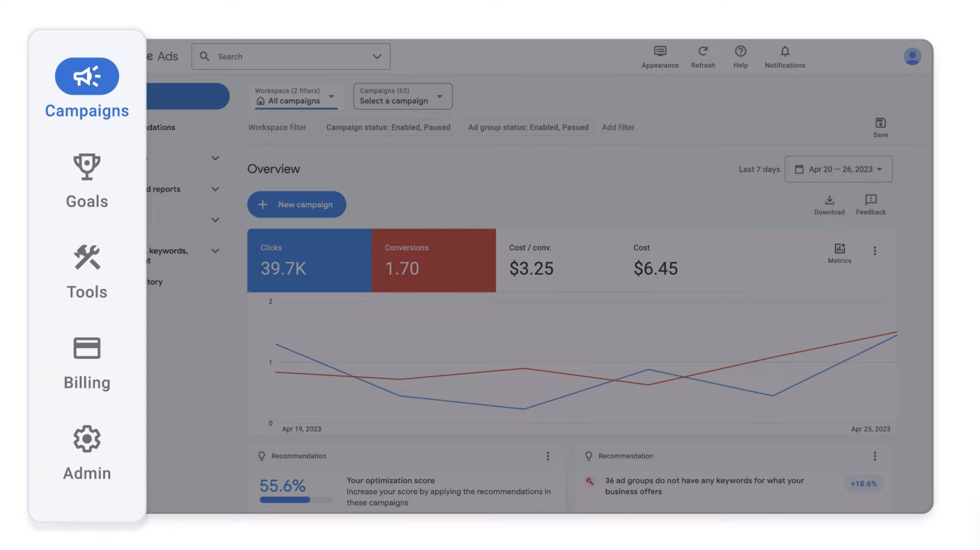The image size is (980, 550).
Task: Open the Apr 20 – 26 date picker
Action: pyautogui.click(x=838, y=169)
